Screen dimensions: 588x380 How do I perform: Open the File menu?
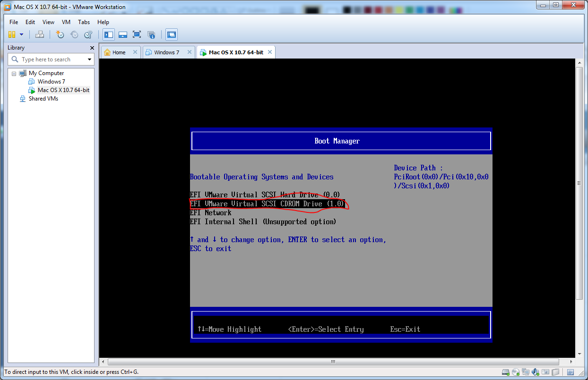[14, 22]
